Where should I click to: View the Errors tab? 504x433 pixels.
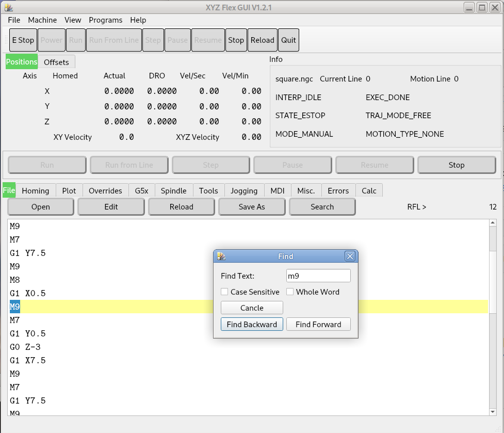338,190
